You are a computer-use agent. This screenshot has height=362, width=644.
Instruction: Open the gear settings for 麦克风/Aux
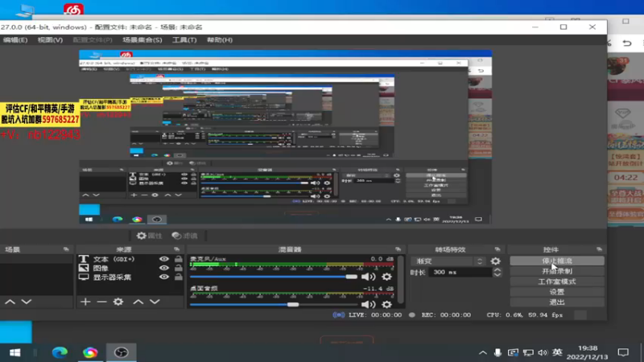pos(386,277)
